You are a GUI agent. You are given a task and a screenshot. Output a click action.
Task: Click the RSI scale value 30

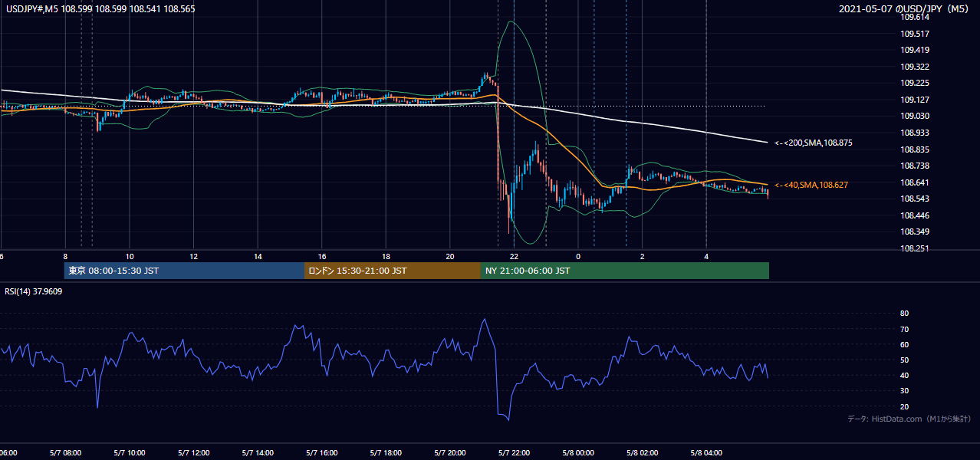(905, 391)
